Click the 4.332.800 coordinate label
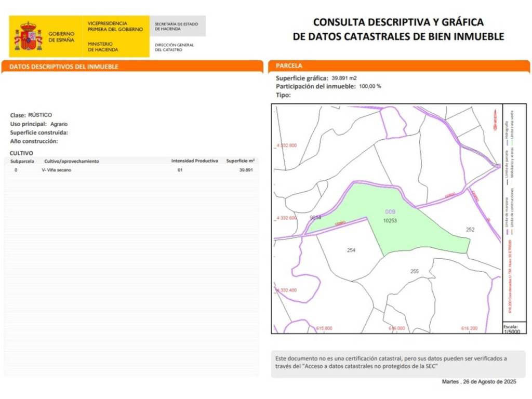This screenshot has height=399, width=532. coord(286,145)
